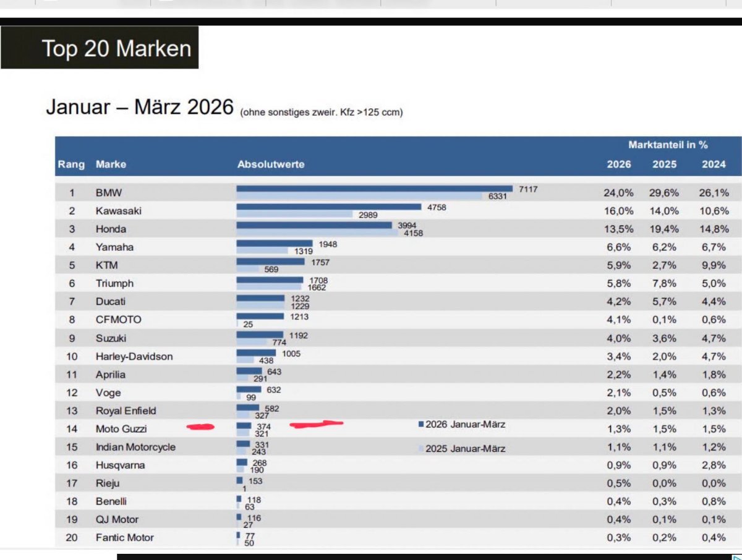This screenshot has height=560, width=742.
Task: Click the BMW brand name
Action: [x=109, y=193]
